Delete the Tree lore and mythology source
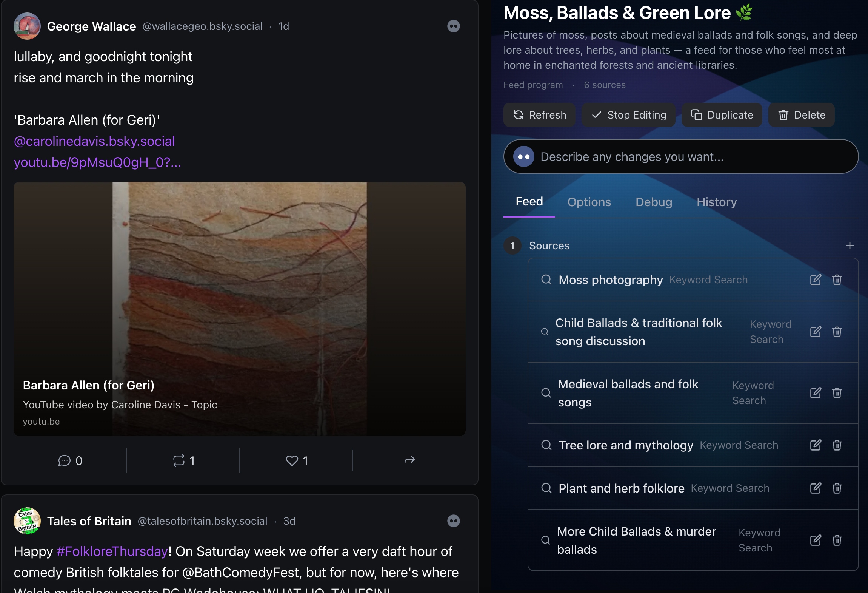Image resolution: width=868 pixels, height=593 pixels. [837, 445]
